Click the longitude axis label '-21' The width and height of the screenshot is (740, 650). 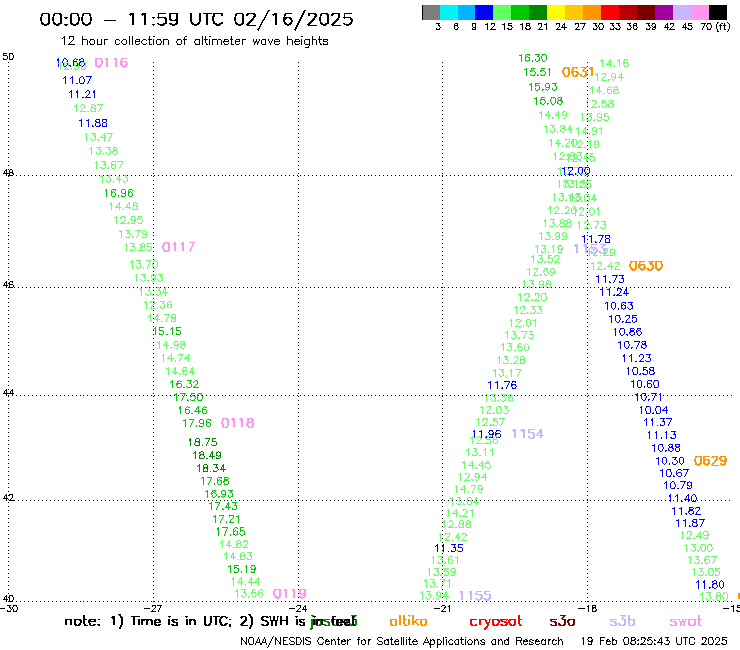coord(442,608)
